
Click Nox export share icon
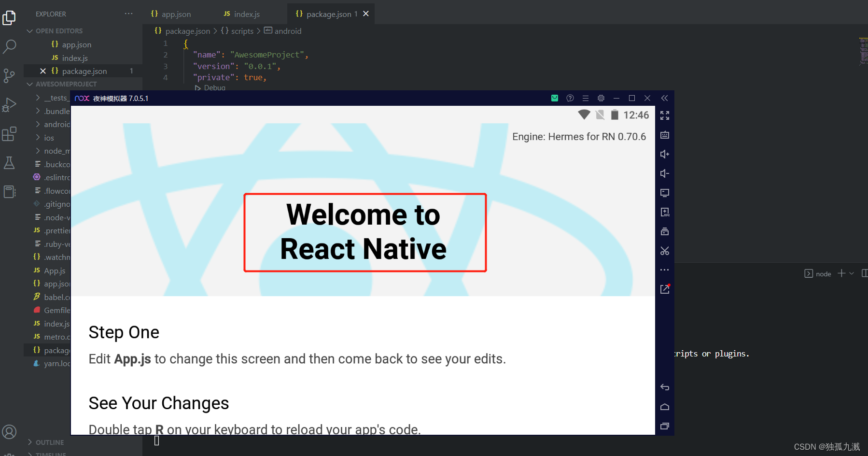coord(665,289)
